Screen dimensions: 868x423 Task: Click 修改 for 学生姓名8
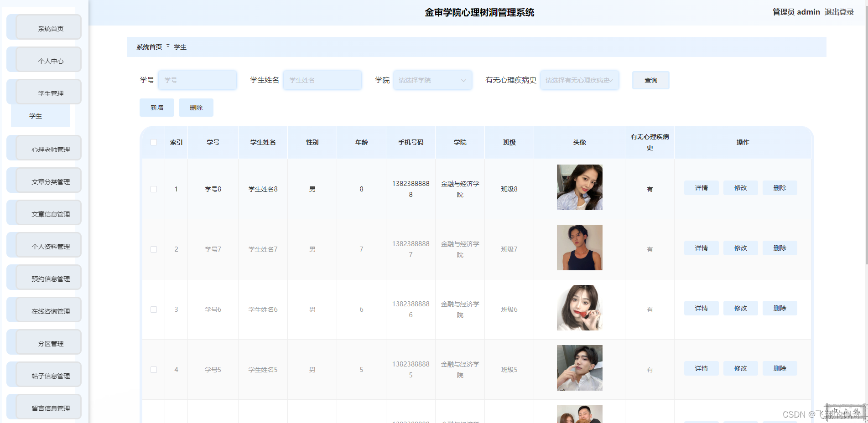(x=741, y=188)
